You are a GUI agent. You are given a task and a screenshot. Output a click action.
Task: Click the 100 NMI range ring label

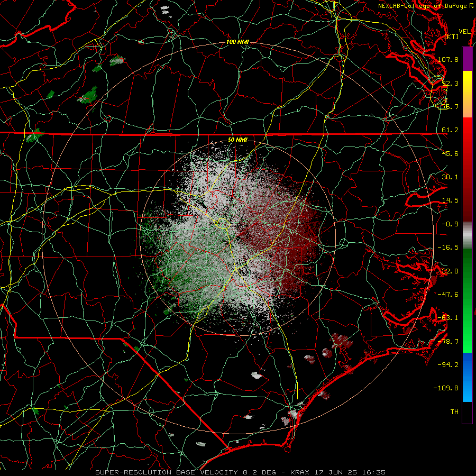click(x=237, y=42)
